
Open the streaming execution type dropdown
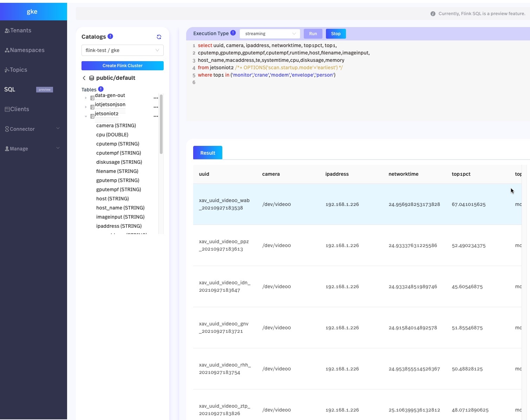(270, 34)
